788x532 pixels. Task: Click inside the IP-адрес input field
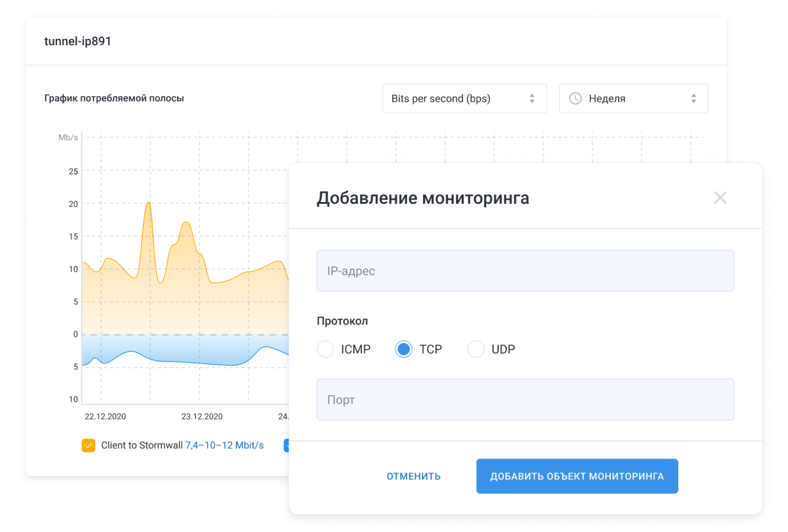coord(525,270)
